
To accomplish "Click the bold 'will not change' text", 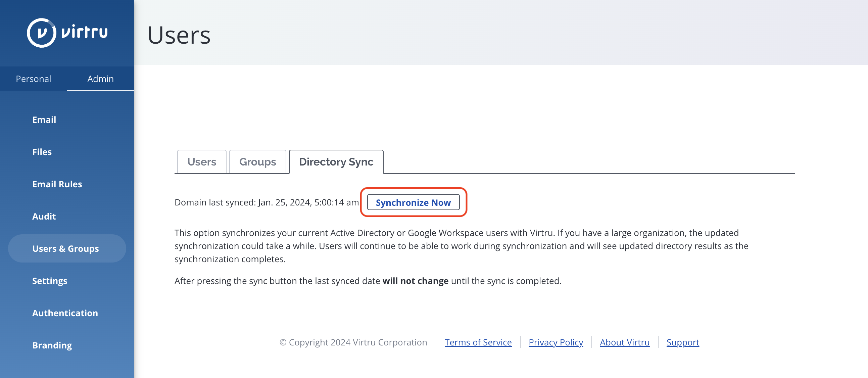I will pyautogui.click(x=415, y=281).
